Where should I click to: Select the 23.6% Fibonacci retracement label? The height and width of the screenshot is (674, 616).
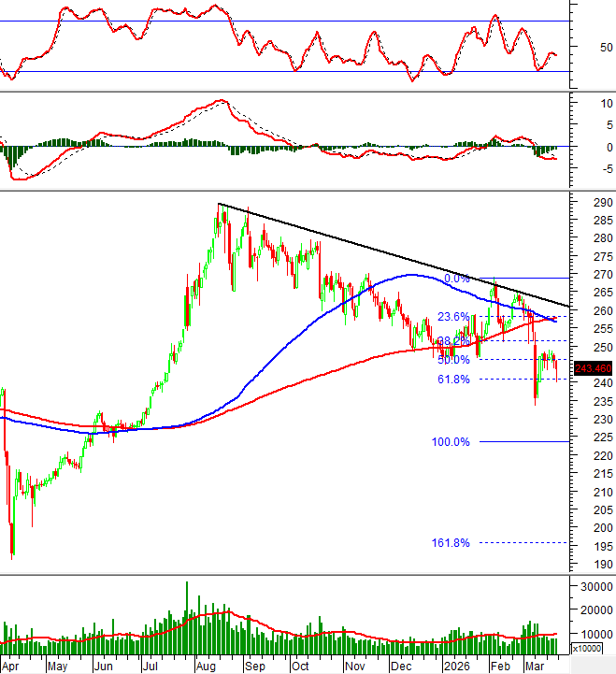click(454, 316)
